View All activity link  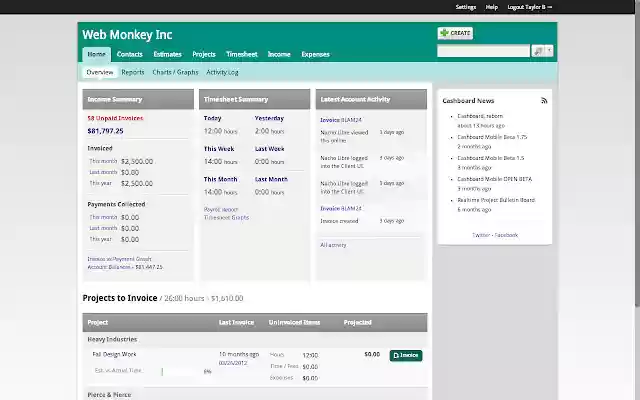click(333, 245)
